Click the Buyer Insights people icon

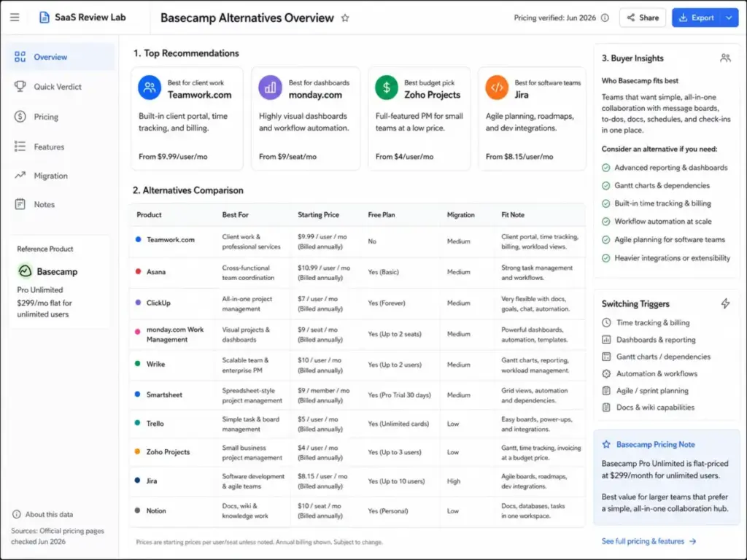(725, 58)
